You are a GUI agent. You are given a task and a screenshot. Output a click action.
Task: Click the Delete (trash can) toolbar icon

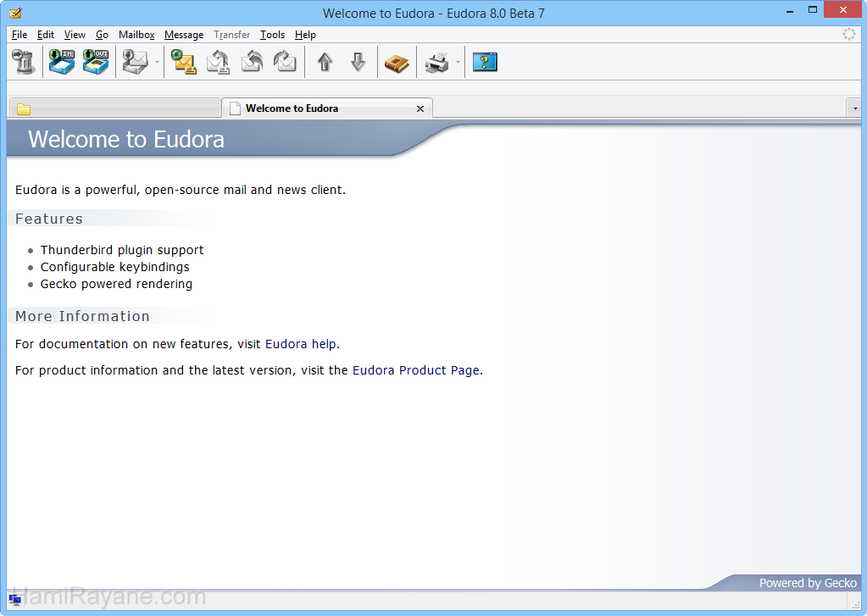[x=24, y=62]
